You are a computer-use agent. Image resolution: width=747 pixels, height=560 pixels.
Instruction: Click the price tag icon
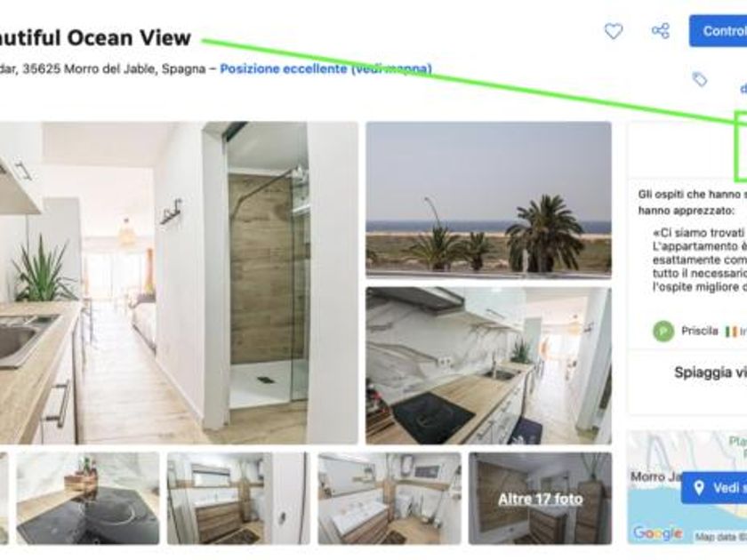click(699, 79)
